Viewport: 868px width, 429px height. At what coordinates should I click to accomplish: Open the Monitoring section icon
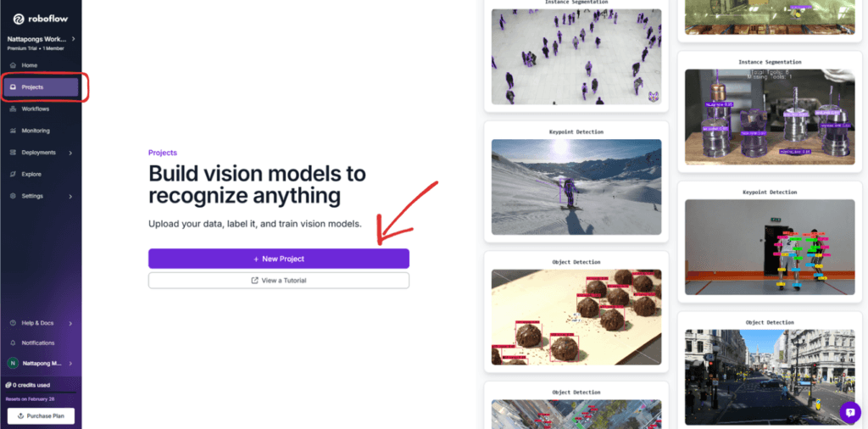coord(13,131)
